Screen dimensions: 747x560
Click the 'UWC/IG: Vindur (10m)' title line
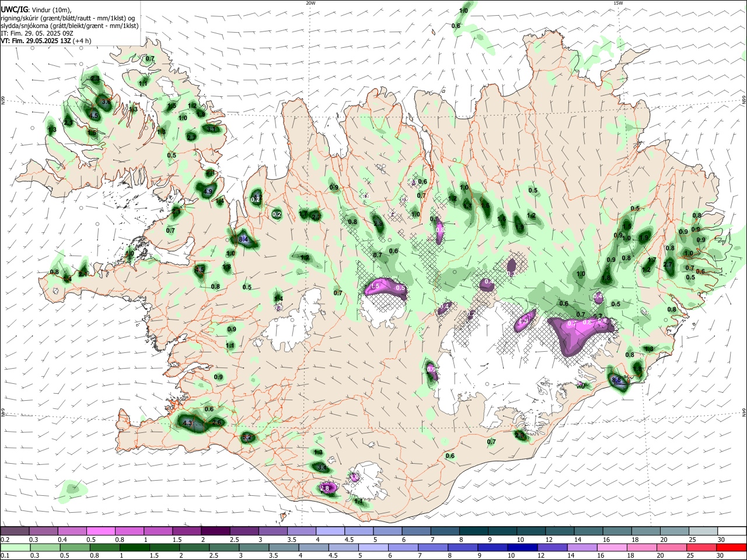point(36,9)
